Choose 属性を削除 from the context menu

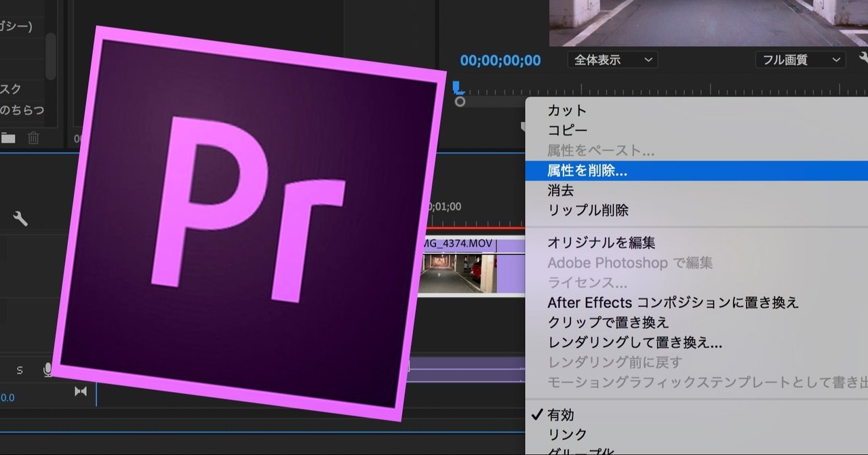(583, 171)
